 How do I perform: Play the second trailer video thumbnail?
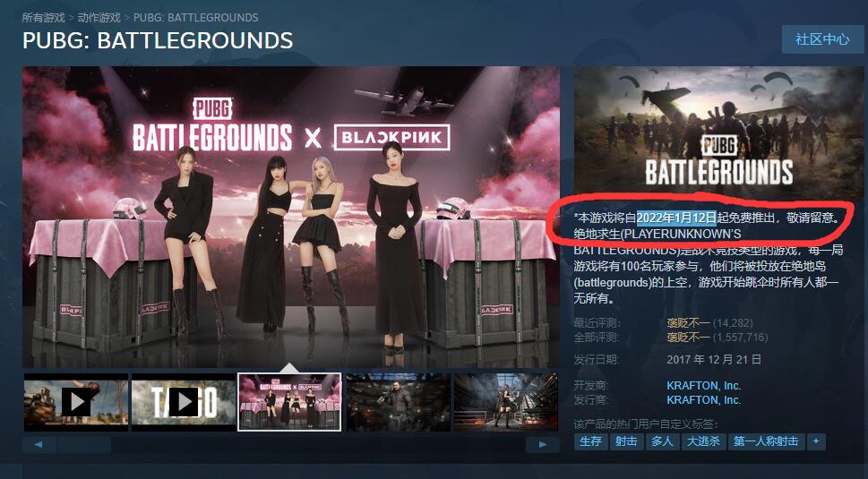[x=184, y=402]
